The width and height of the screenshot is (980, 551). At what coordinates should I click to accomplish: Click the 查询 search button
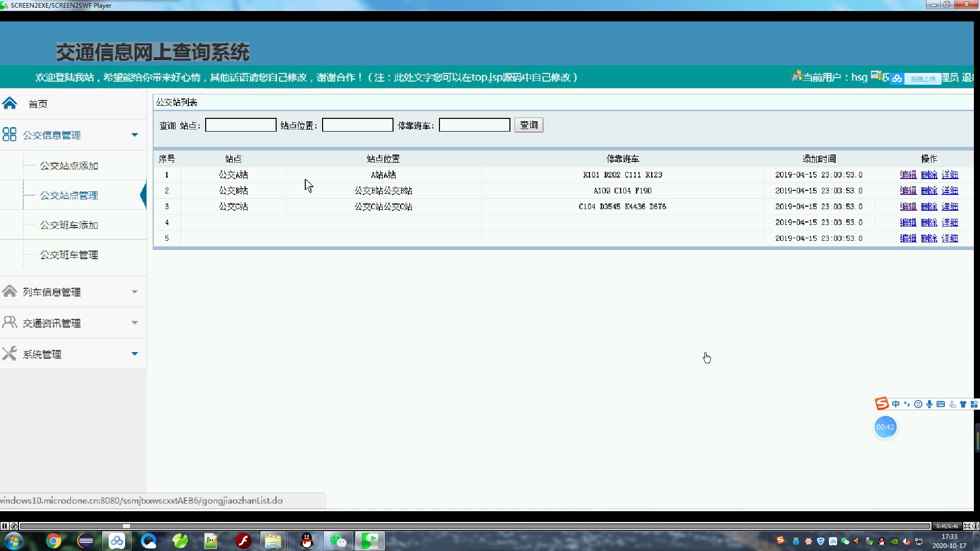tap(529, 125)
